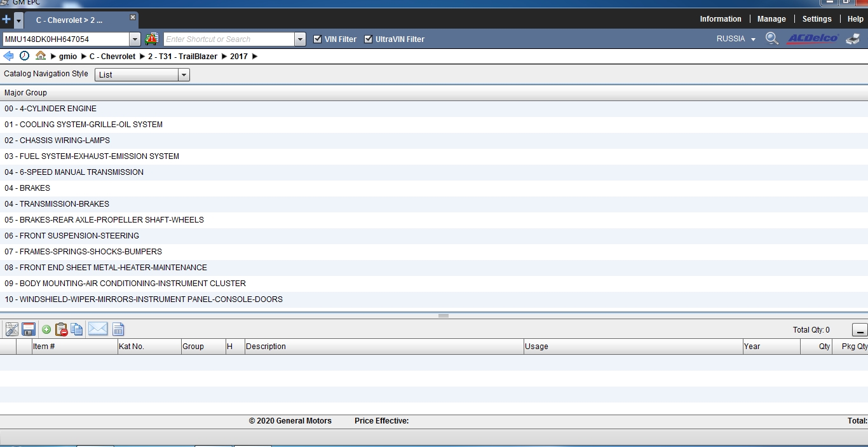868x447 pixels.
Task: Expand the search field dropdown arrow
Action: point(301,39)
